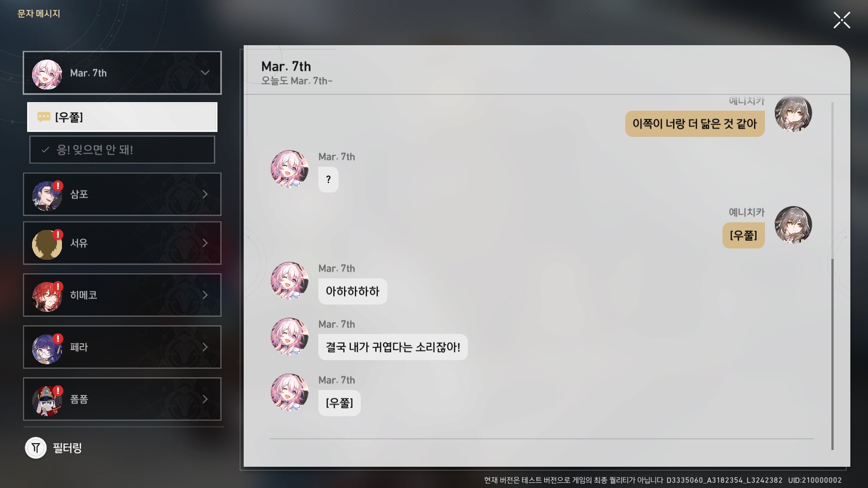The image size is (868, 488).
Task: Click March 7th avatar next to '?' message
Action: pyautogui.click(x=289, y=169)
